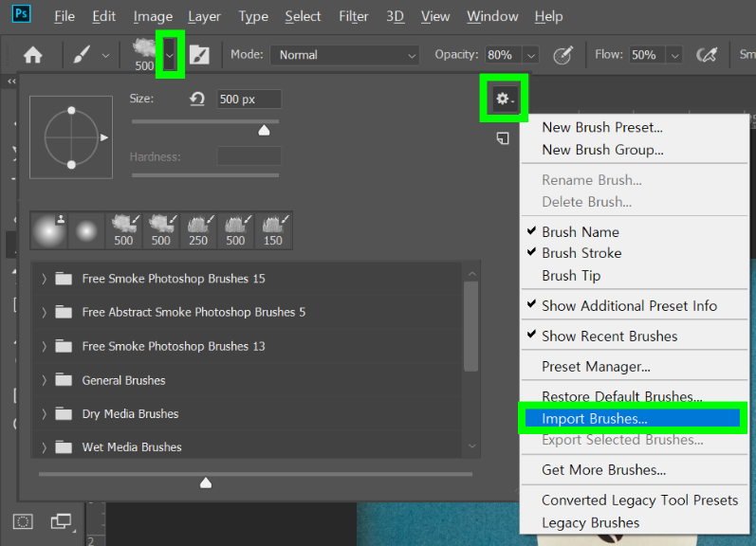The height and width of the screenshot is (546, 756).
Task: Click the thumbnail size slider handle at bottom
Action: point(206,482)
